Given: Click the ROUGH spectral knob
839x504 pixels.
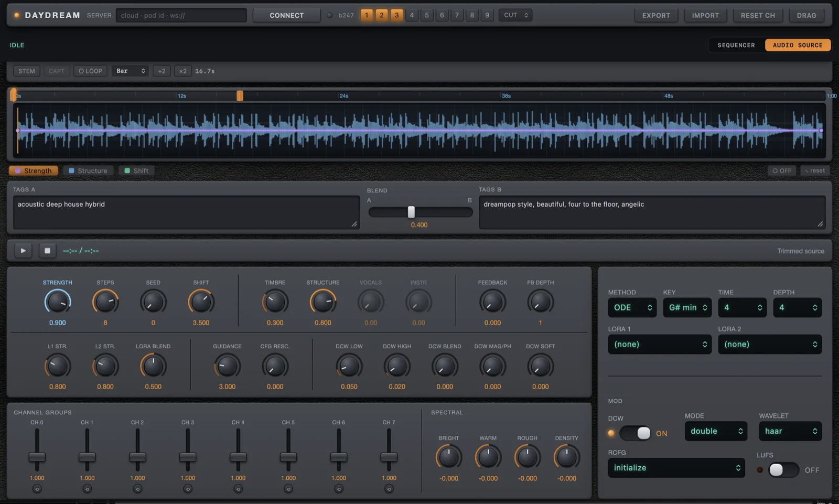Looking at the screenshot, I should pyautogui.click(x=528, y=457).
